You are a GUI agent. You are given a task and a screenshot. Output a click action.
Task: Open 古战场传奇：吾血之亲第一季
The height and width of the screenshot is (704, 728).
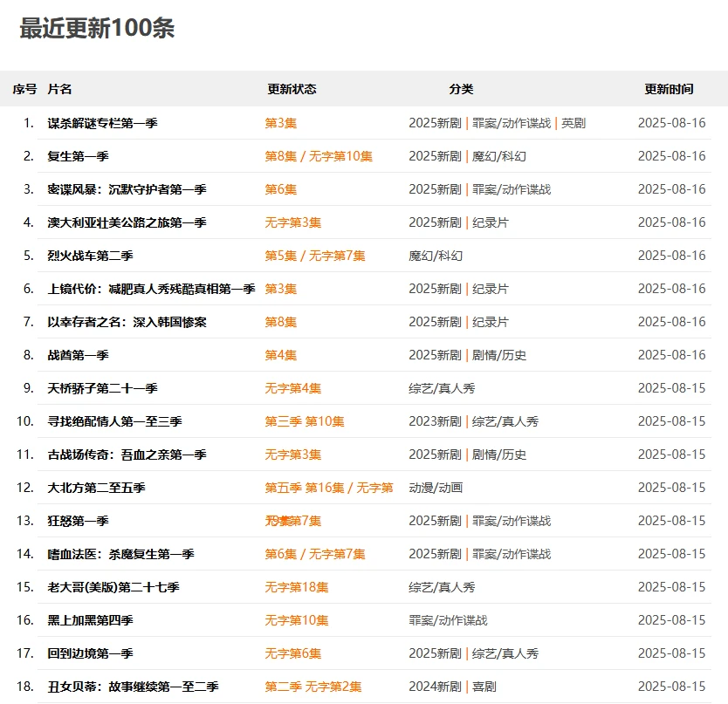(127, 455)
